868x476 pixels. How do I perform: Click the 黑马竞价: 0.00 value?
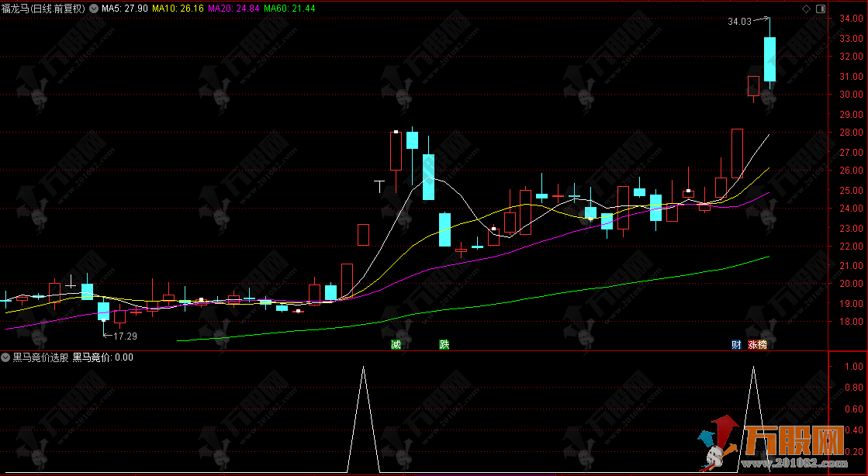tap(103, 357)
